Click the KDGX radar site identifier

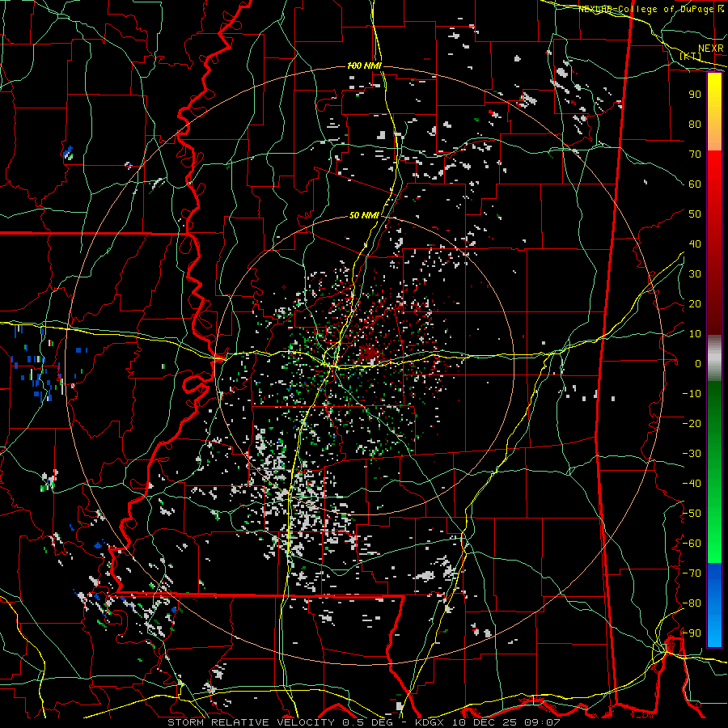click(x=429, y=722)
